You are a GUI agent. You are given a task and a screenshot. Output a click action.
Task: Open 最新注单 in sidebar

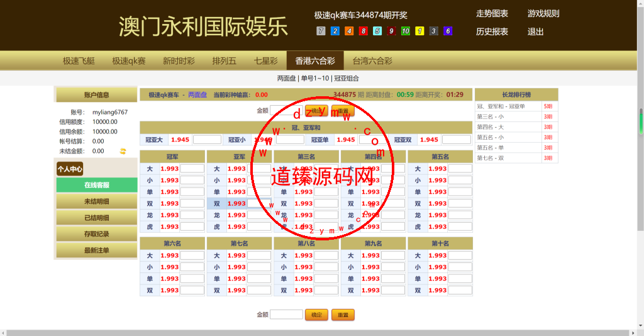[97, 250]
